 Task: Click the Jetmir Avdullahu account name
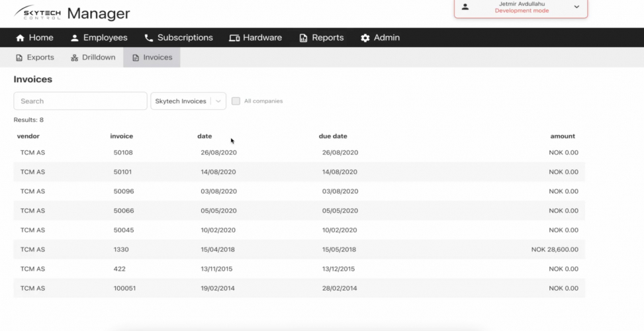tap(522, 4)
